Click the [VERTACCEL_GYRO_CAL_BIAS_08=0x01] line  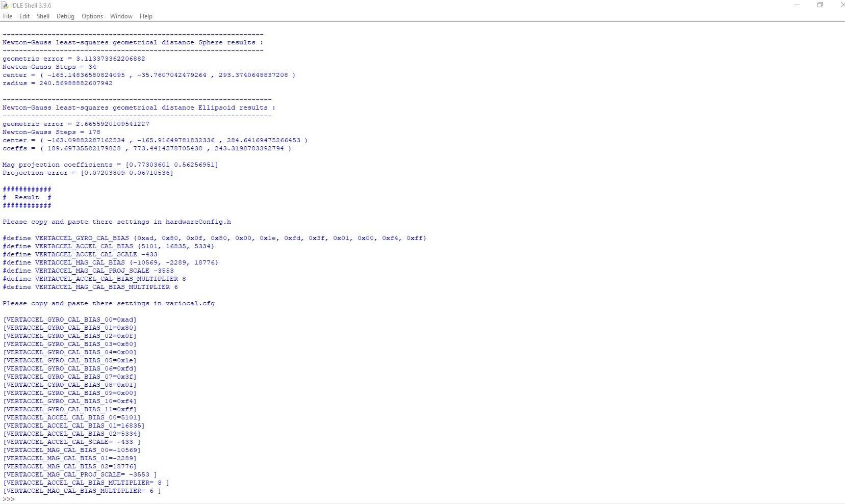70,385
